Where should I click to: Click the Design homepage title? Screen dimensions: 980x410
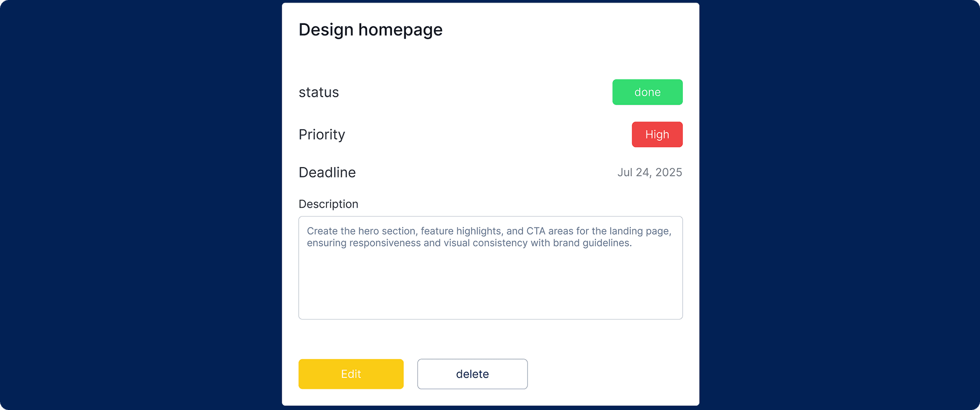pos(370,30)
